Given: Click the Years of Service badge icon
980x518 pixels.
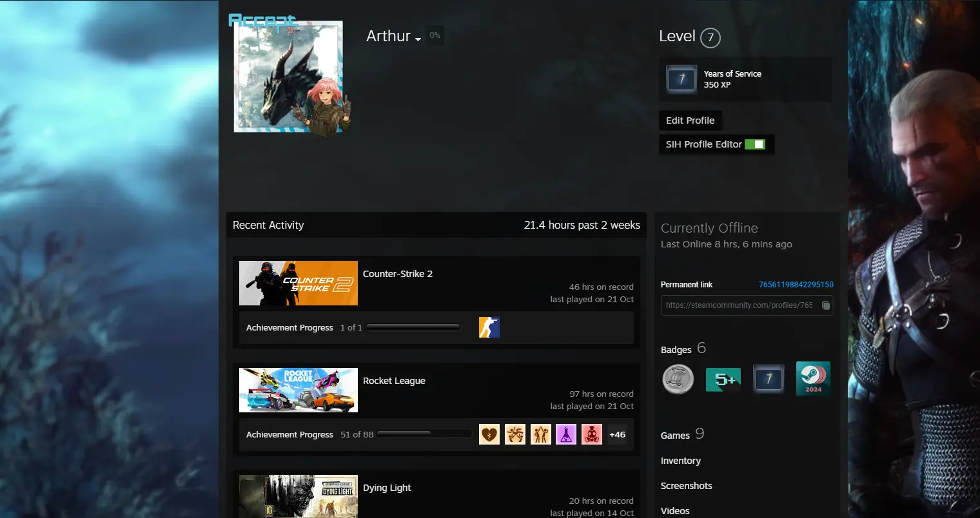Looking at the screenshot, I should (x=681, y=79).
